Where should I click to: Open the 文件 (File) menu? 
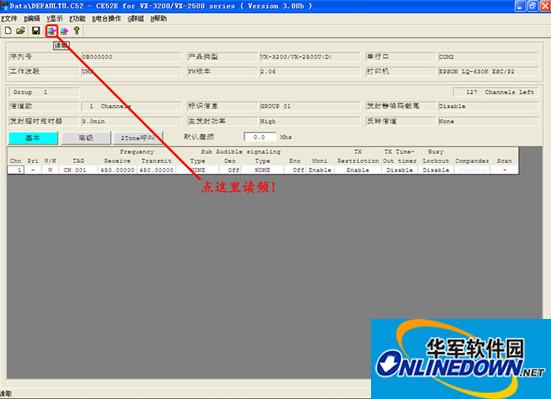coord(9,19)
